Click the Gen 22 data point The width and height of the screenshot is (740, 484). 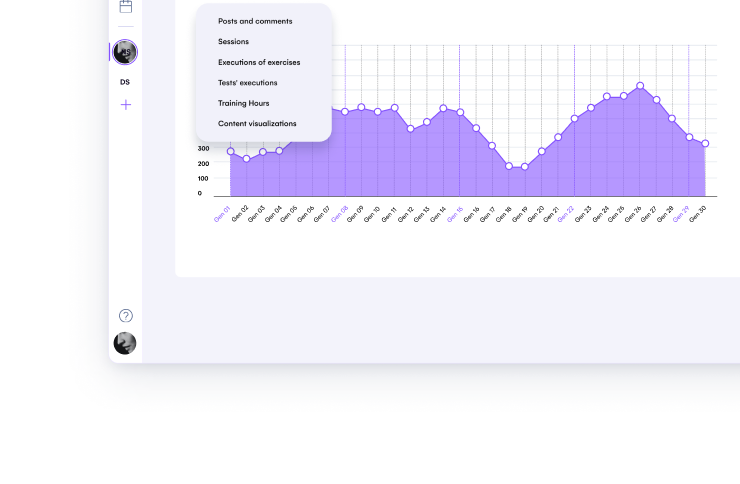click(574, 119)
